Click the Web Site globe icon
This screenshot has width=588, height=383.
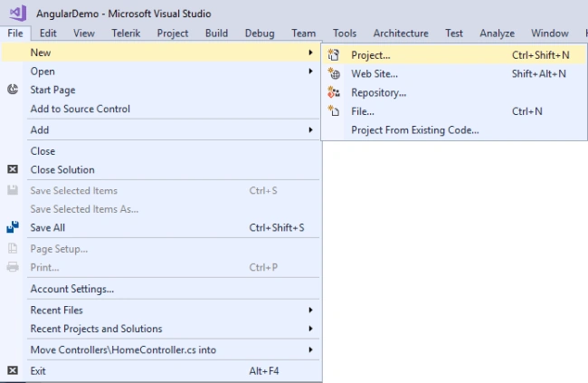tap(334, 73)
